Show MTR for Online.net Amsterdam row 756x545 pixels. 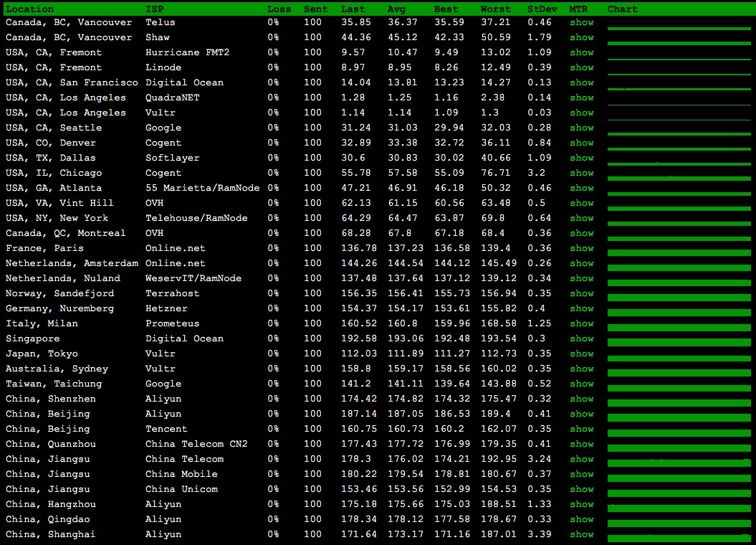[x=581, y=263]
